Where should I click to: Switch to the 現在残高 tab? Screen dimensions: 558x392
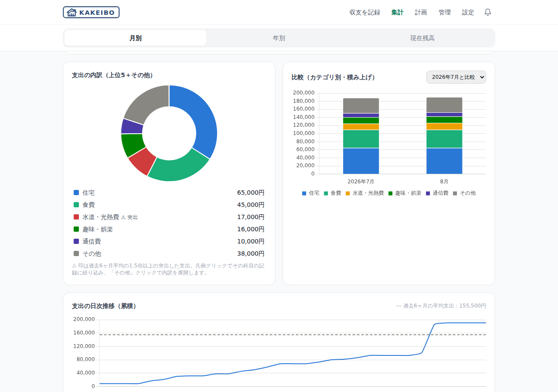(x=422, y=38)
